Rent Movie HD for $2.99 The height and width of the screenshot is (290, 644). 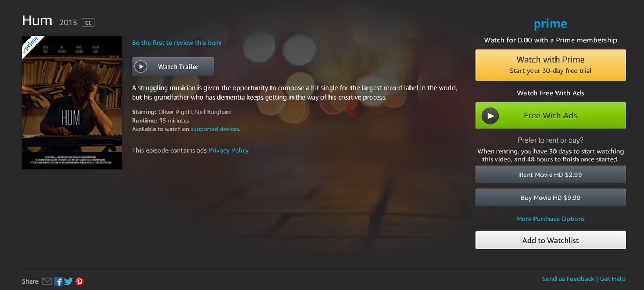pyautogui.click(x=551, y=175)
